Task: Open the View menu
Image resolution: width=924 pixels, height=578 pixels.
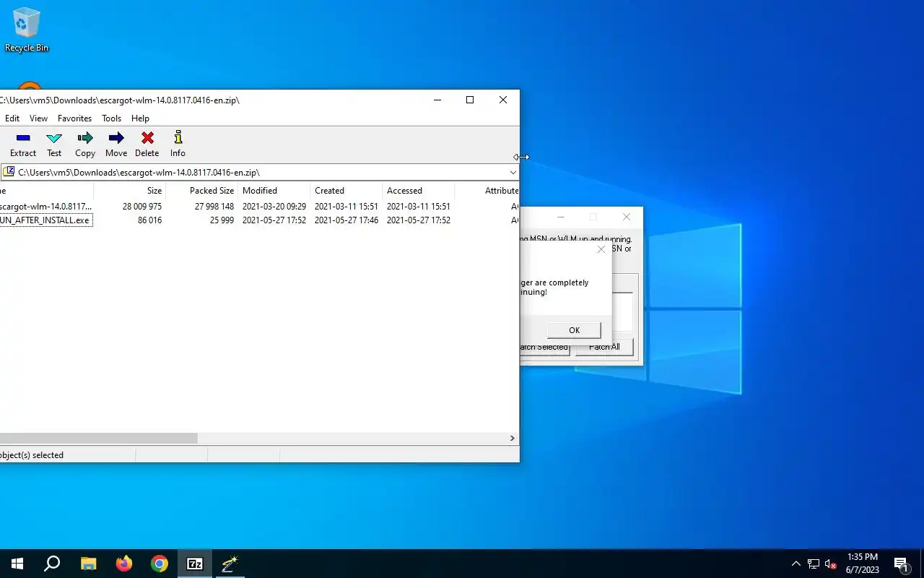Action: (38, 118)
